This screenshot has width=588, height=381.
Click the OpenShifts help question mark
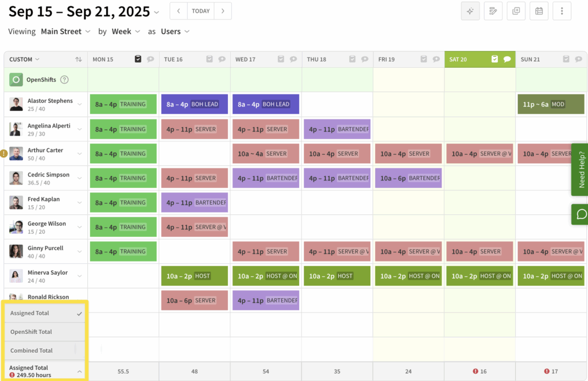click(64, 80)
